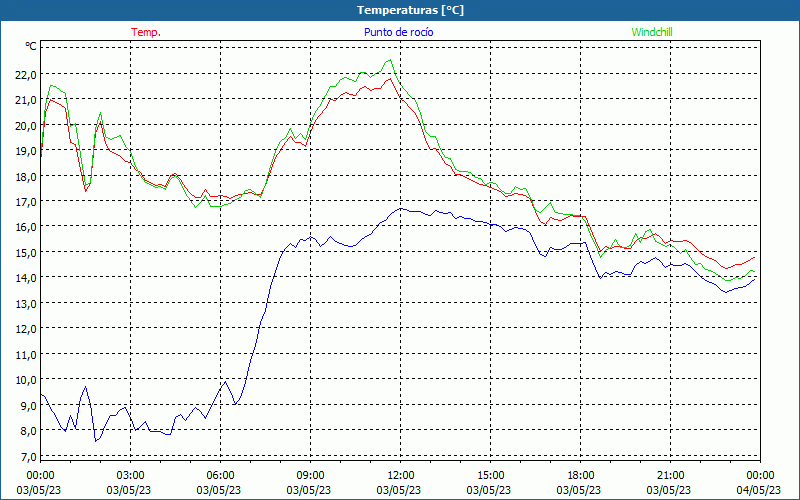This screenshot has height=500, width=800.
Task: Click the 22,0 y-axis value
Action: point(27,75)
